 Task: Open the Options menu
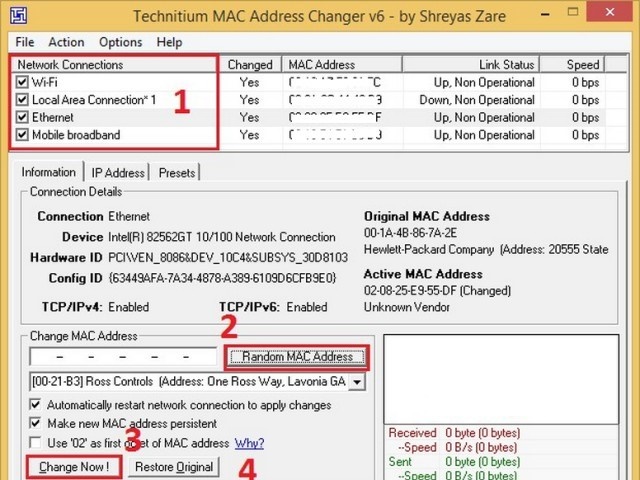click(121, 42)
